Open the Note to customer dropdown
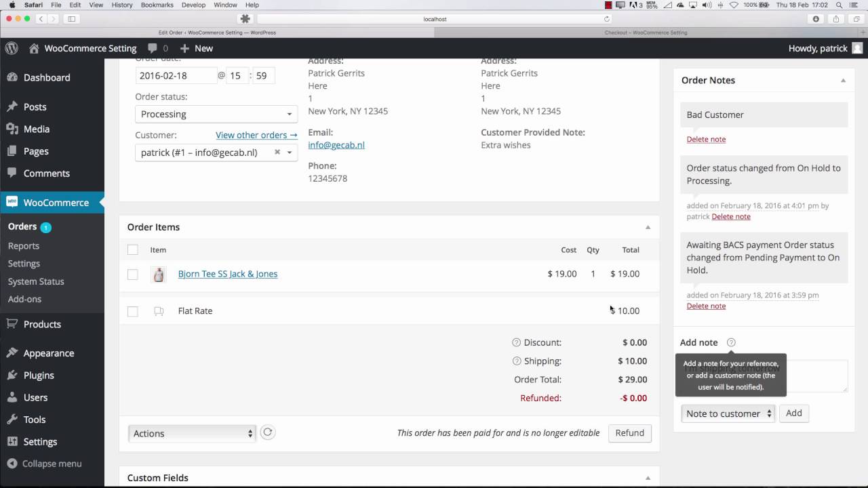 click(728, 413)
